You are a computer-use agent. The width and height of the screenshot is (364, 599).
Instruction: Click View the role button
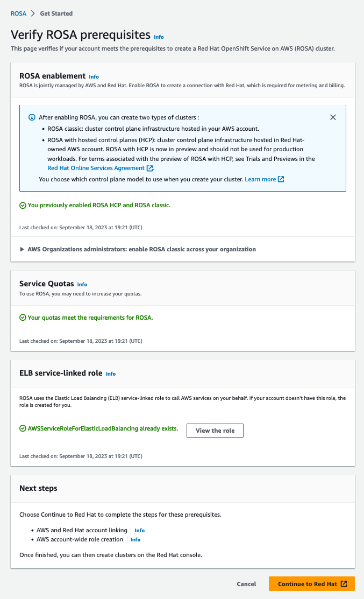tap(215, 431)
